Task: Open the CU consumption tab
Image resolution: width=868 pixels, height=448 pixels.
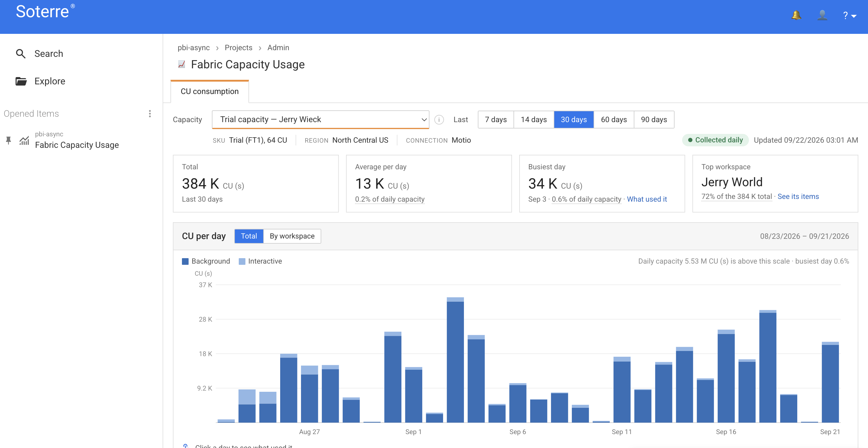Action: pyautogui.click(x=209, y=91)
